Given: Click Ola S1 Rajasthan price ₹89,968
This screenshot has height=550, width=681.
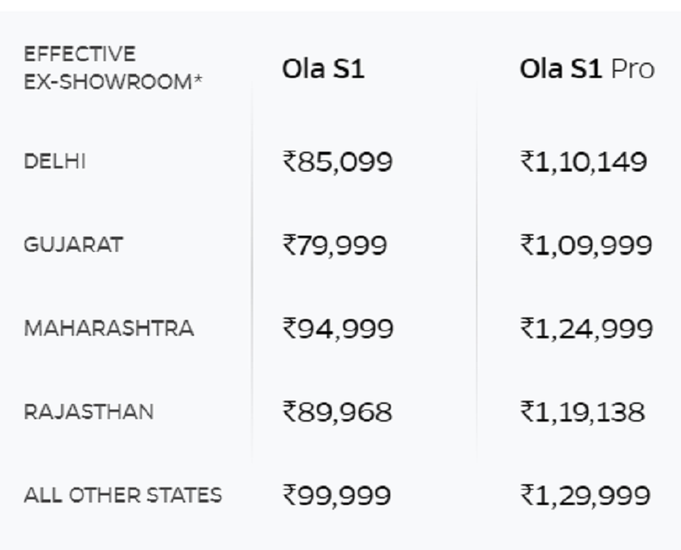Looking at the screenshot, I should [x=337, y=411].
